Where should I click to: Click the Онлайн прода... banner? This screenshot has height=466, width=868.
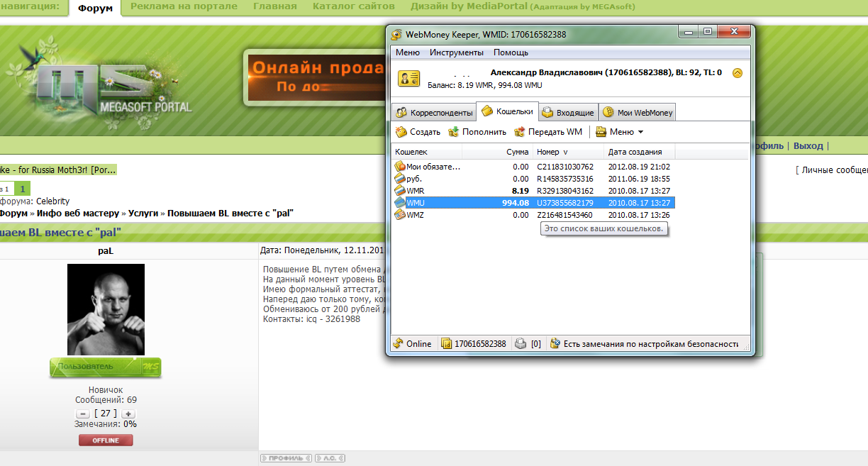point(316,78)
